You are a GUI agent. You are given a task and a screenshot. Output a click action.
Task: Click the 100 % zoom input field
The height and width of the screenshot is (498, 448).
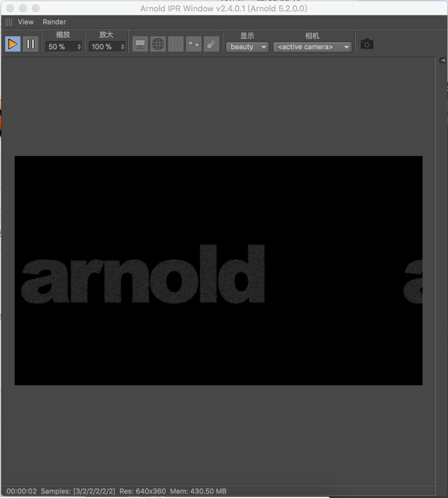pos(104,46)
